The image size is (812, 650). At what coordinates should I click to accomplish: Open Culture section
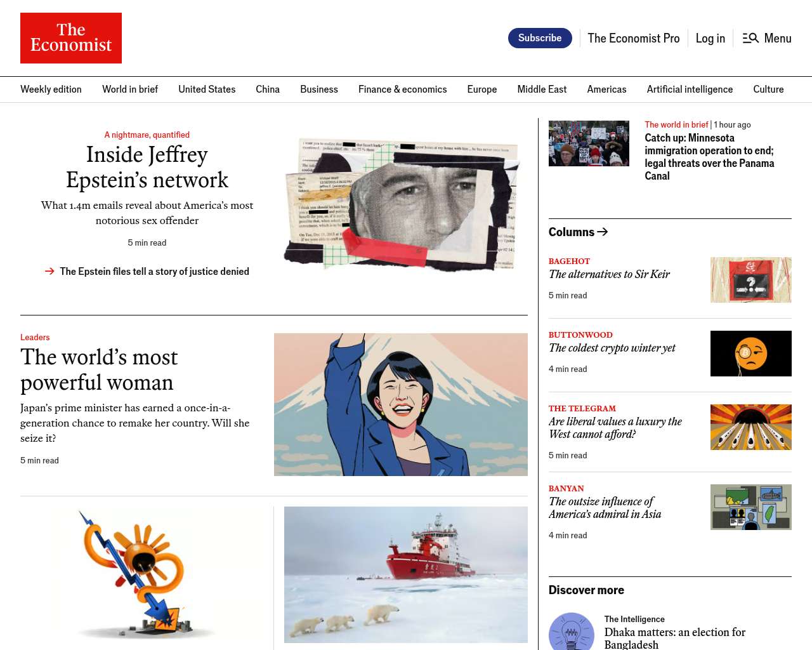(x=768, y=90)
